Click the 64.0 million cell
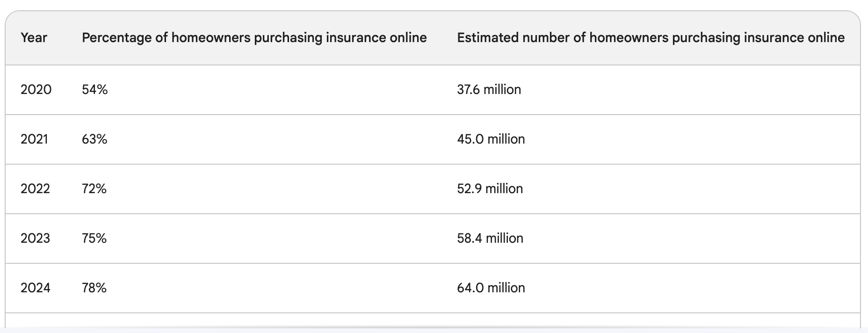The width and height of the screenshot is (868, 333). tap(491, 288)
